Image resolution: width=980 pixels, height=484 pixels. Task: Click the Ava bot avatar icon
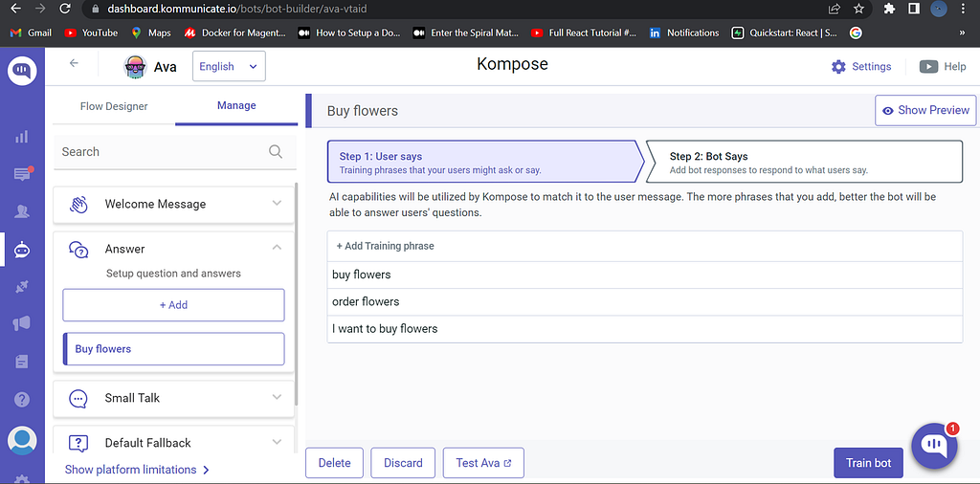(x=135, y=66)
